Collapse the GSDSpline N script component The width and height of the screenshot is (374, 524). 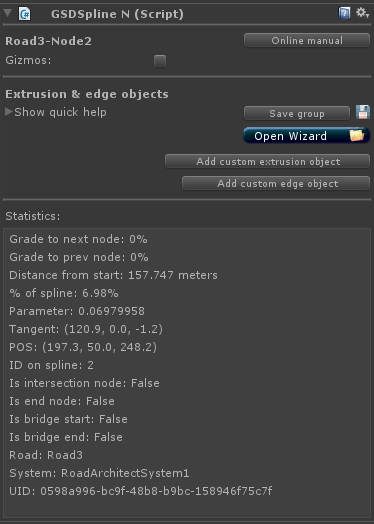click(x=7, y=13)
